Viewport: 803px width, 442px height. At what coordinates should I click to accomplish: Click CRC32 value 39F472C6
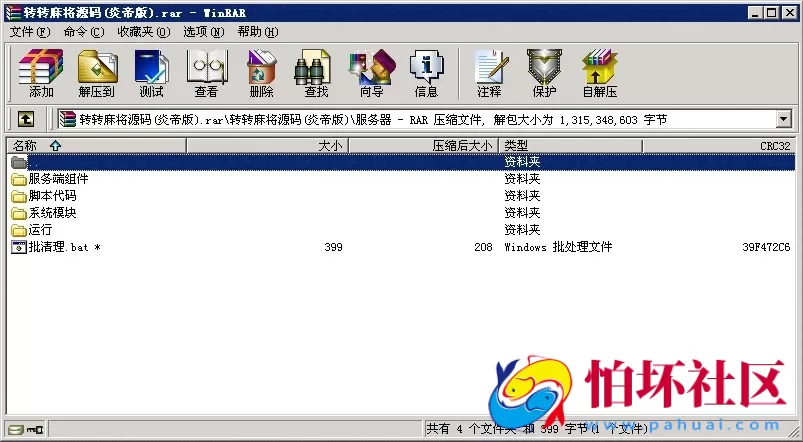point(766,247)
